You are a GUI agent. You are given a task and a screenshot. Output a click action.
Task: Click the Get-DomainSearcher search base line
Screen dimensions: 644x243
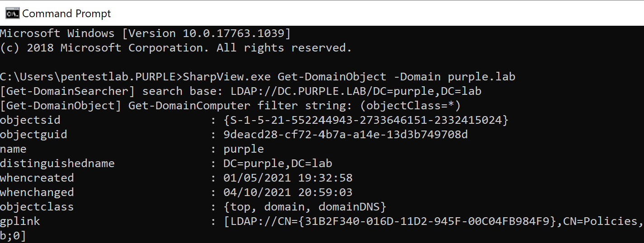tap(241, 91)
